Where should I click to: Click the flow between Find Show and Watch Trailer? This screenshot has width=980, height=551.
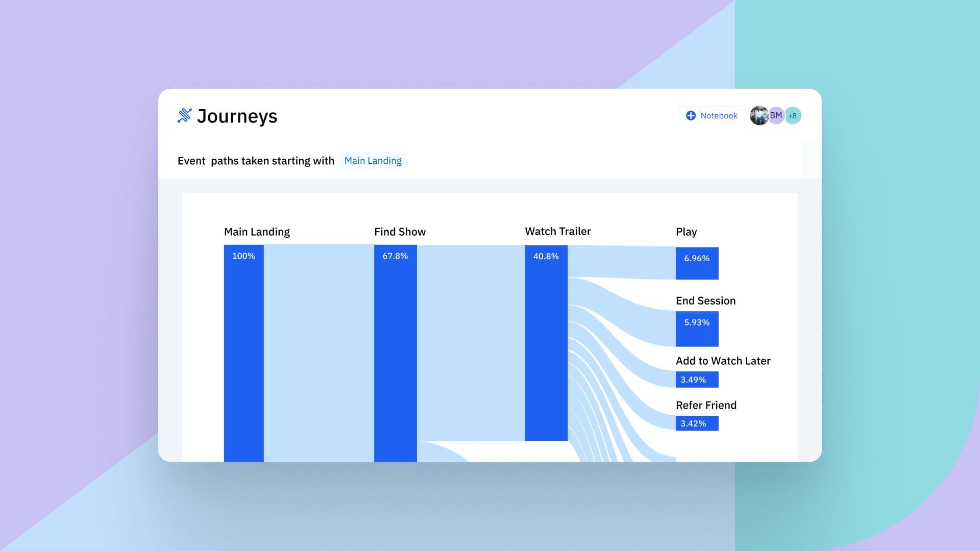tap(471, 342)
